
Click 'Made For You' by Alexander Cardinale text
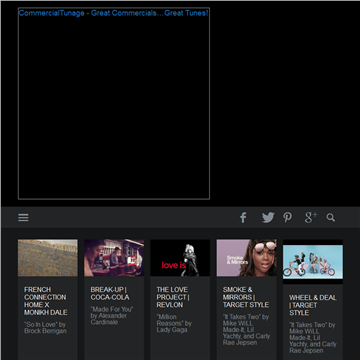click(x=112, y=316)
